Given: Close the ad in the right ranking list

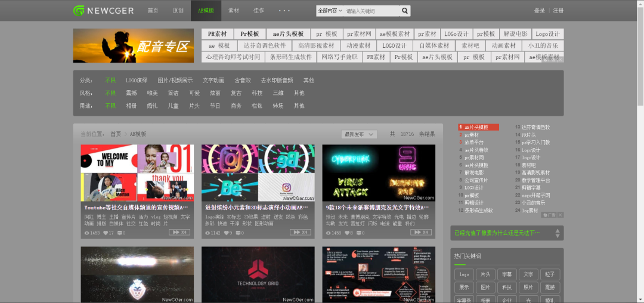Looking at the screenshot, I should click(560, 215).
